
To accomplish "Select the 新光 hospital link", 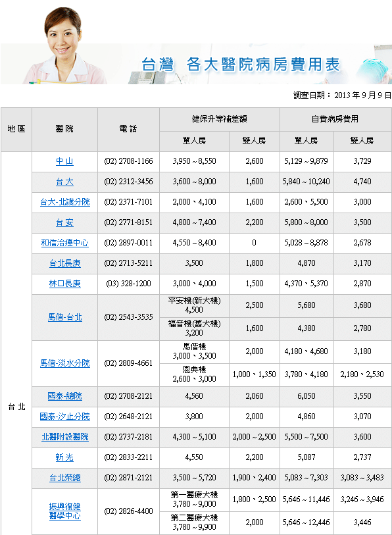I will [x=65, y=457].
